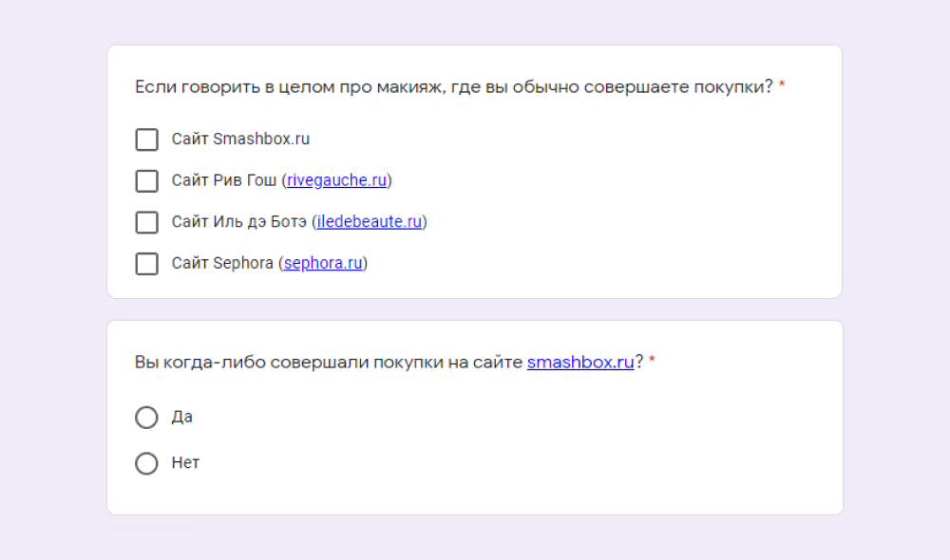Check the Сайт Рив Гош option
The image size is (950, 560).
pyautogui.click(x=146, y=180)
